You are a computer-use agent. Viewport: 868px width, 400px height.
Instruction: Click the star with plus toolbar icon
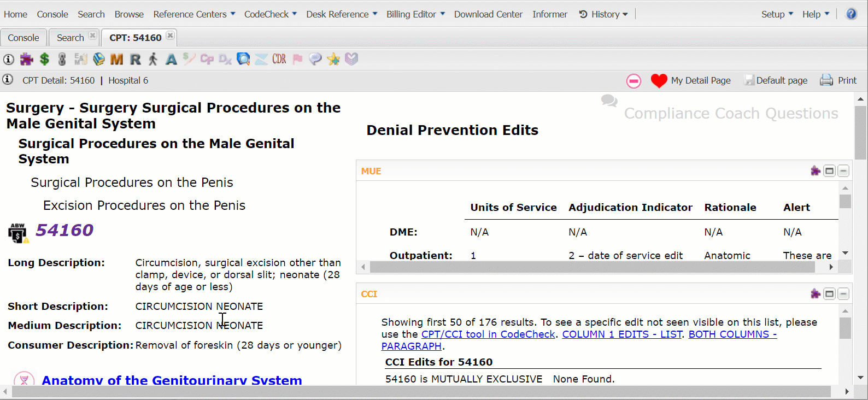333,59
